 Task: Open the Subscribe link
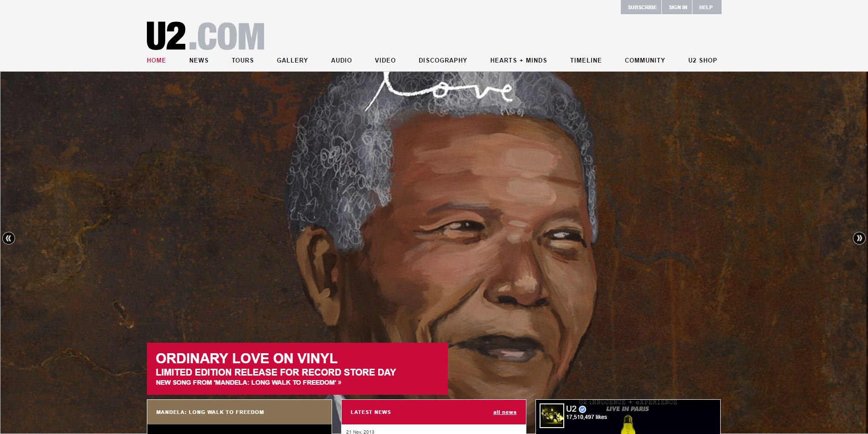click(641, 7)
